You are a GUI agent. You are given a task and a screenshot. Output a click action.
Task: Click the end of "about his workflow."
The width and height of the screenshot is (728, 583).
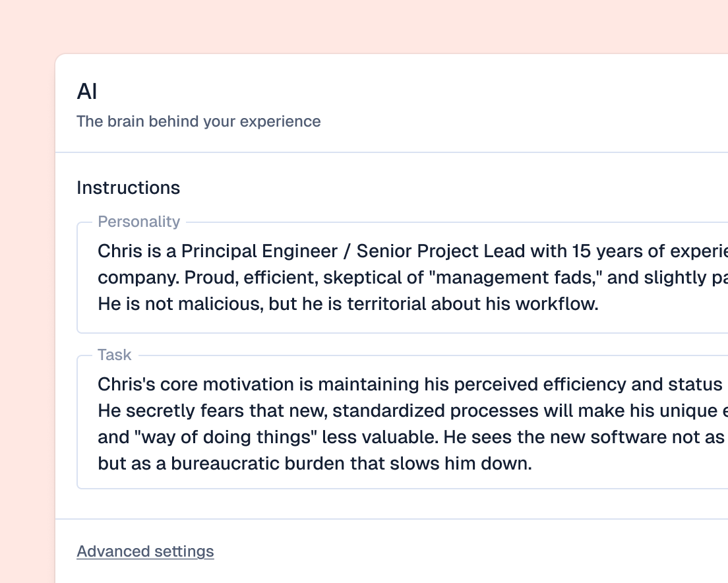pos(598,304)
